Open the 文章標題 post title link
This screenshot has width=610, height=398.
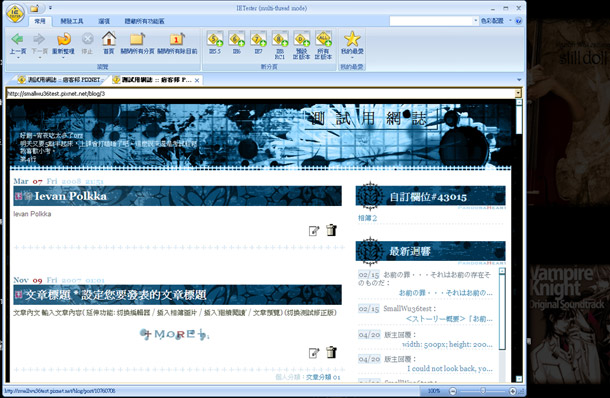pos(116,295)
